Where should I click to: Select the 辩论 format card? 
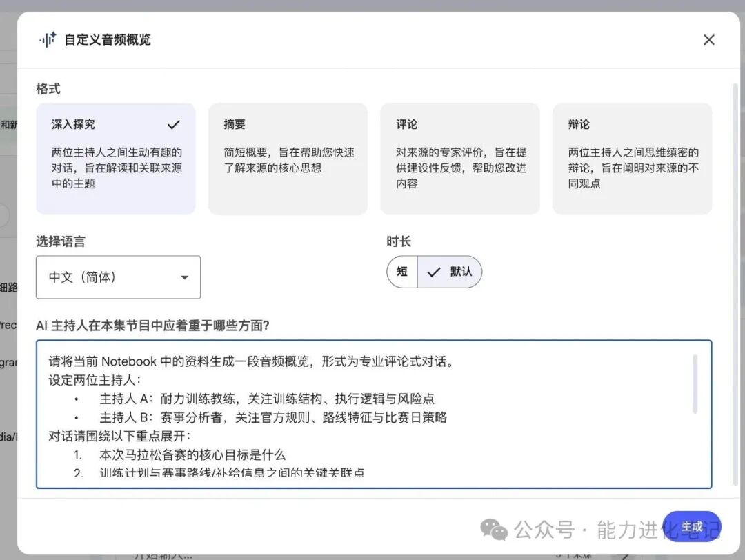click(631, 157)
